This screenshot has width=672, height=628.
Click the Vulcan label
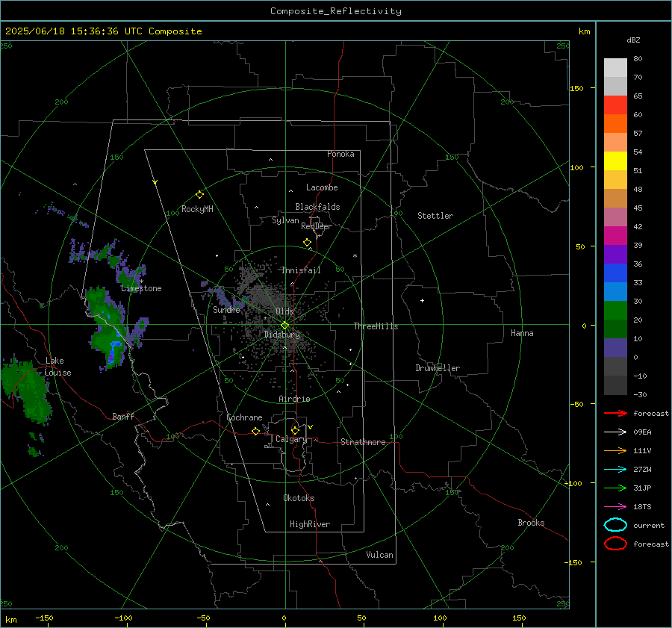click(x=379, y=555)
